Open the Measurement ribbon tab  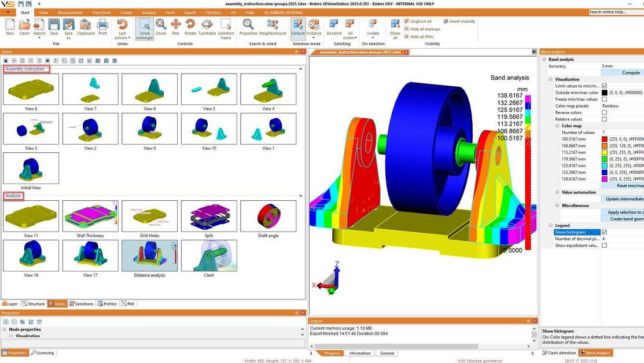click(x=70, y=13)
